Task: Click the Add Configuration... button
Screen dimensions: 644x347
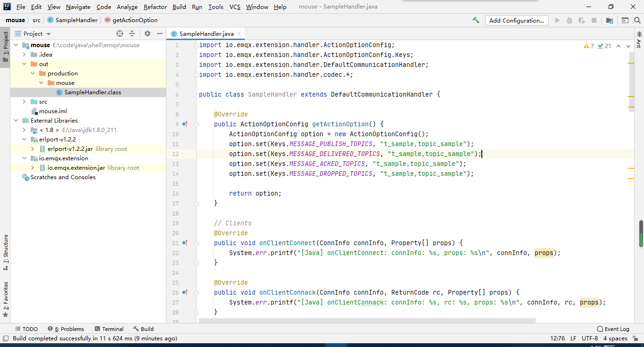Action: click(517, 20)
